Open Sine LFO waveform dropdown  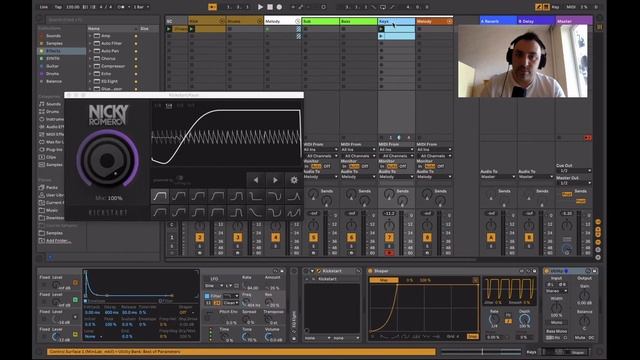[x=214, y=286]
